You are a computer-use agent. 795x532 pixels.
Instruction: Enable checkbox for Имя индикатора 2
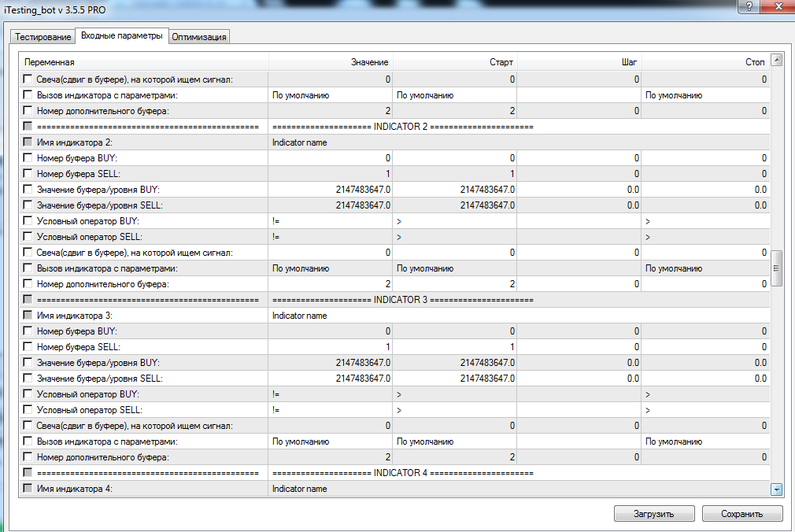tap(28, 142)
